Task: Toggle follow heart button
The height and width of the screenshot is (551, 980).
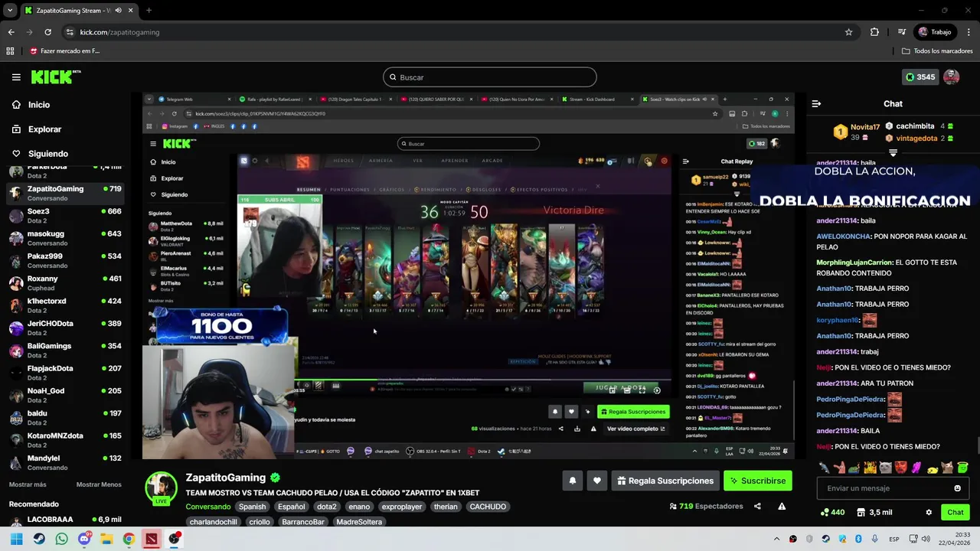Action: [597, 481]
